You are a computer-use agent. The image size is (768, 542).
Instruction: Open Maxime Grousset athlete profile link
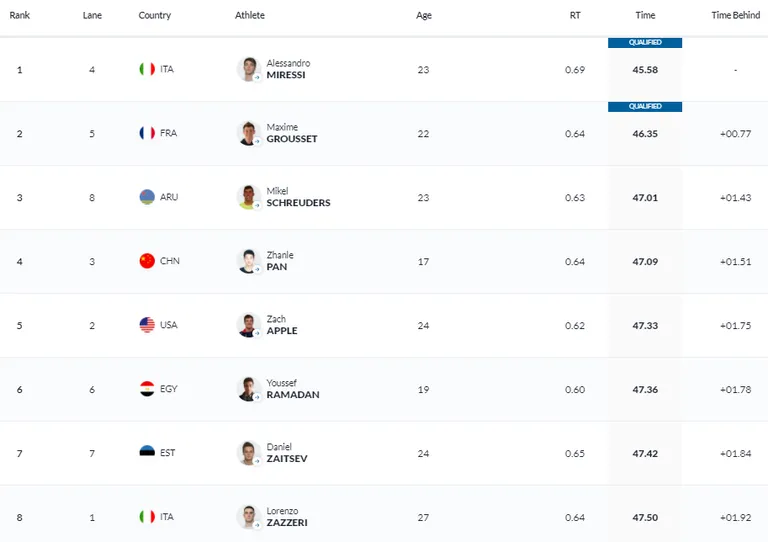[x=292, y=133]
